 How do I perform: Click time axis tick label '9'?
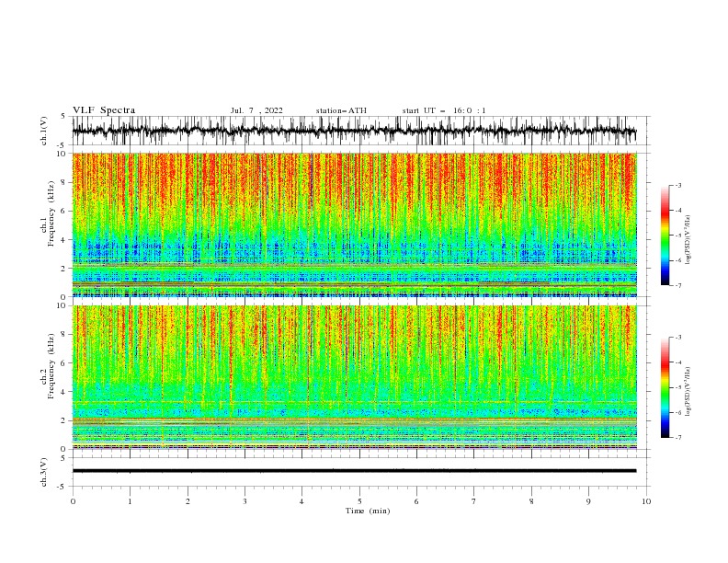[x=588, y=501]
